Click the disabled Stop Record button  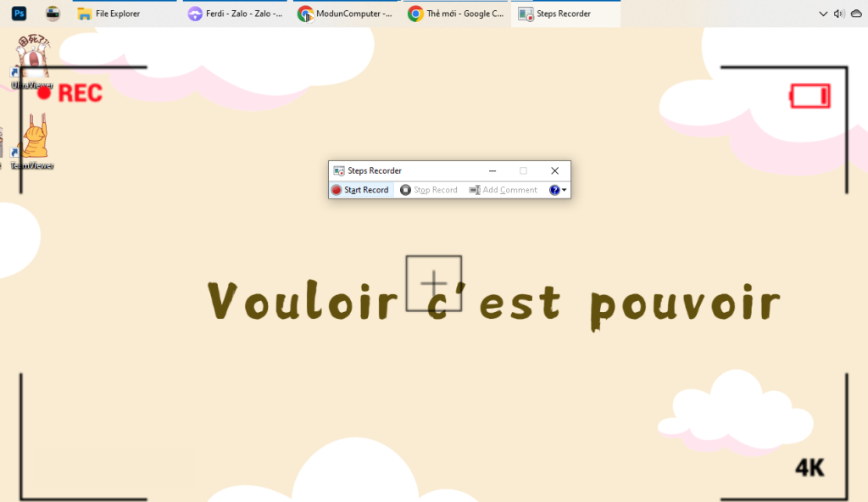[x=429, y=190]
